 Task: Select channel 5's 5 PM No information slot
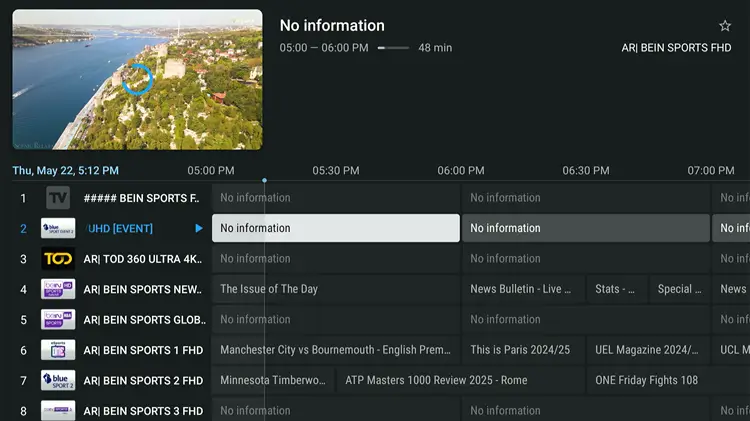[336, 319]
